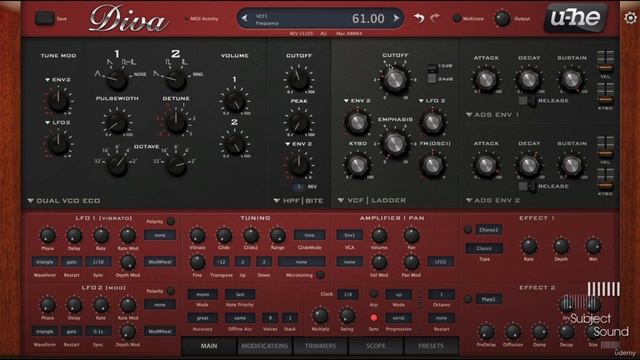The width and height of the screenshot is (640, 360).
Task: Adjust the Output knob
Action: pyautogui.click(x=502, y=18)
